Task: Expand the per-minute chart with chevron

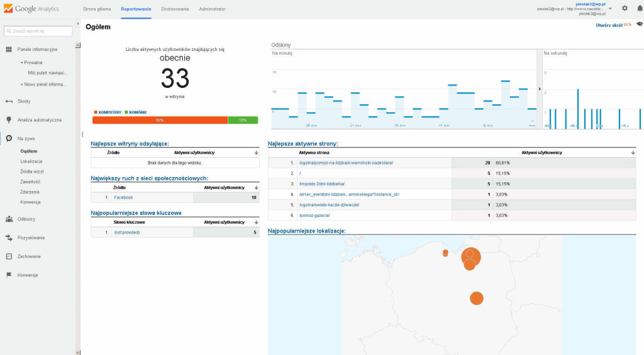Action: (540, 89)
